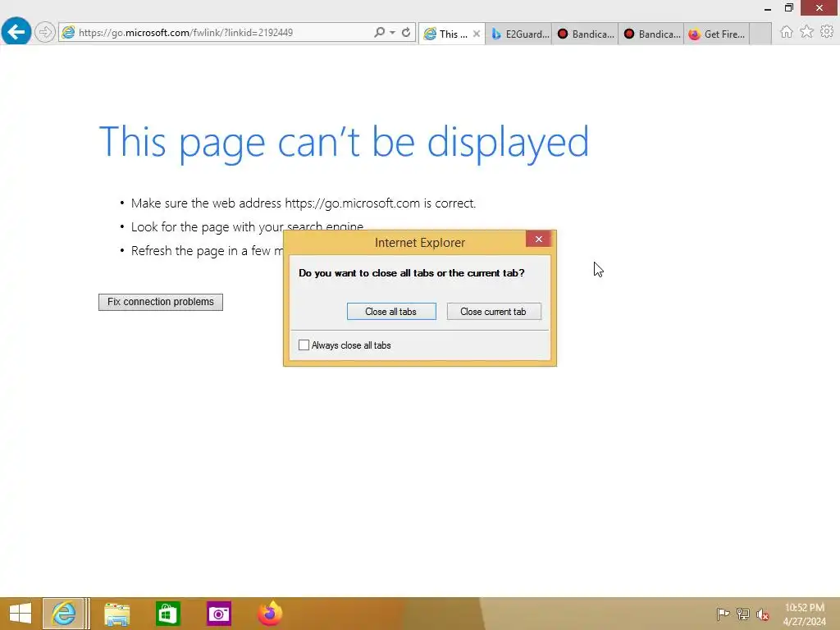Click Fix connection problems button
The height and width of the screenshot is (630, 840).
tap(161, 302)
